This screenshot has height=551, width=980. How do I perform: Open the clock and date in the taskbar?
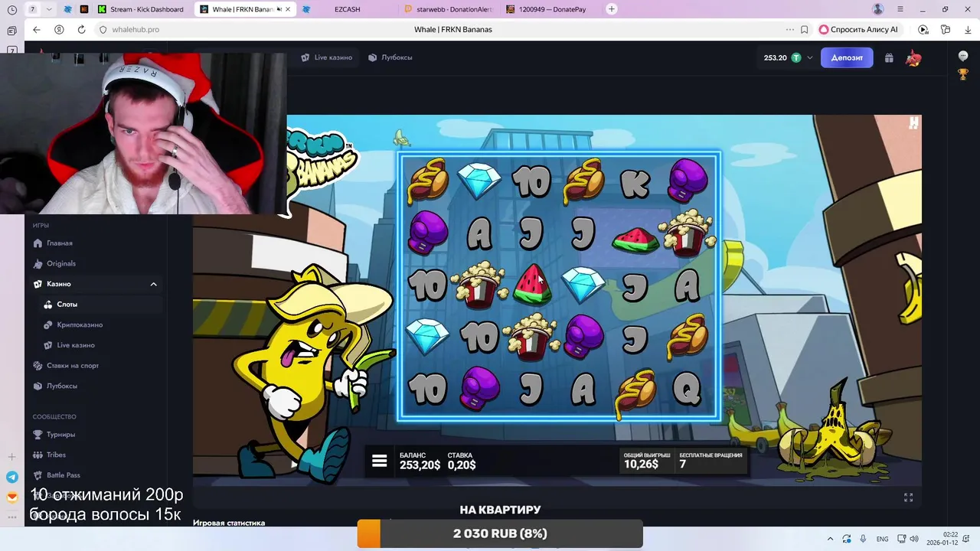pyautogui.click(x=942, y=539)
